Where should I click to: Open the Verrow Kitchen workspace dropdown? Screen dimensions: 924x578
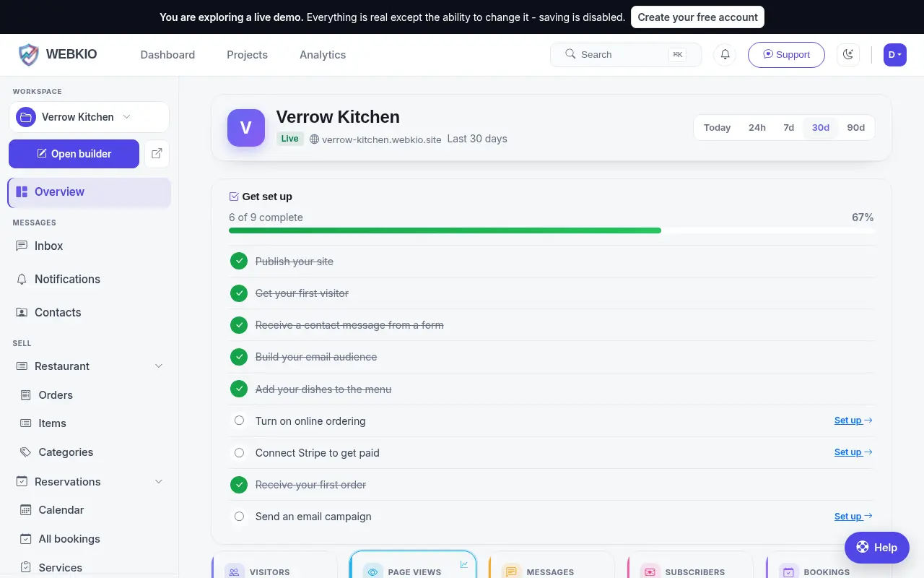(90, 117)
